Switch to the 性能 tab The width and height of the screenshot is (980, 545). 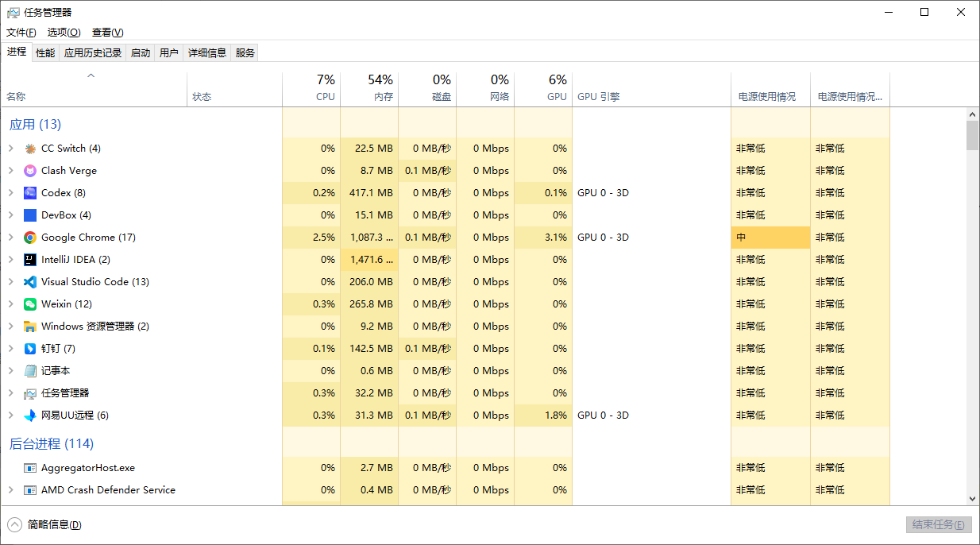click(x=45, y=52)
